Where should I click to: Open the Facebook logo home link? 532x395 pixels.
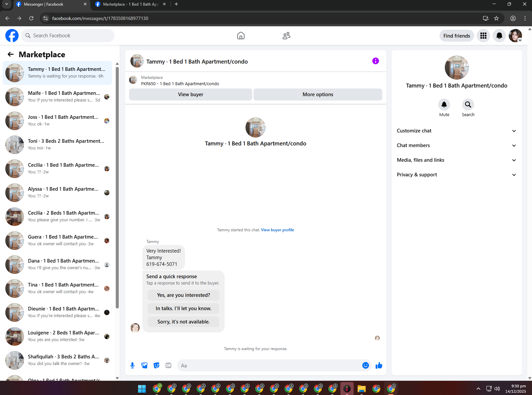(12, 36)
